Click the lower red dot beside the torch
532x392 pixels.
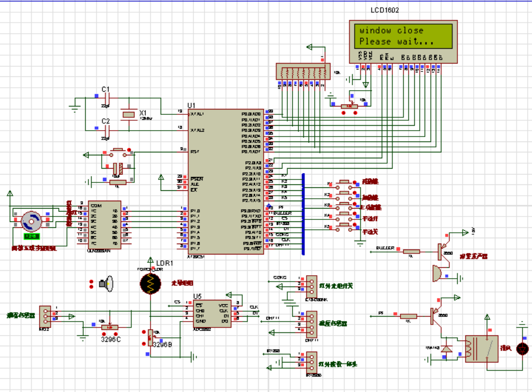tap(91, 287)
